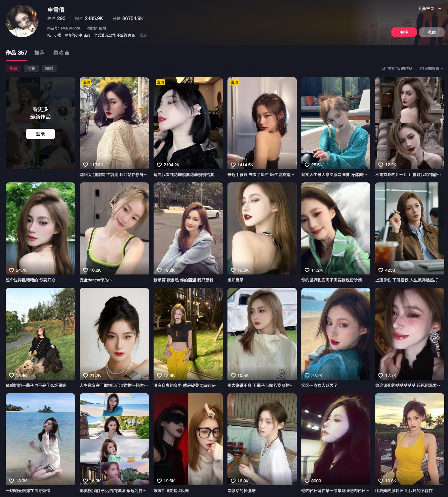448x497 pixels.
Task: Click the 私信 message button
Action: point(432,32)
